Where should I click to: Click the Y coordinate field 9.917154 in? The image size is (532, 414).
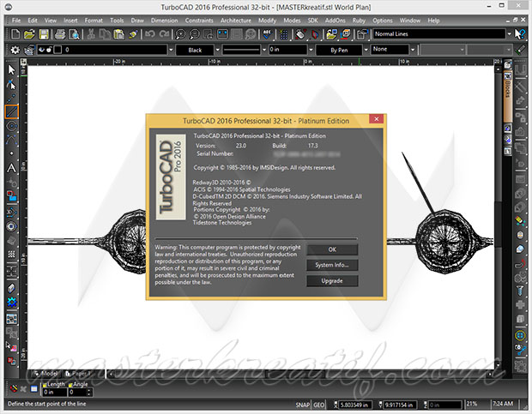pyautogui.click(x=400, y=405)
